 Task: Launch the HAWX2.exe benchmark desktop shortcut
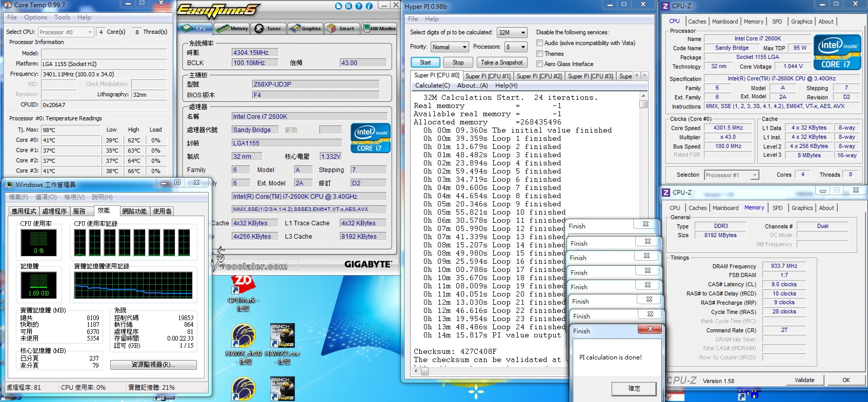coord(282,344)
